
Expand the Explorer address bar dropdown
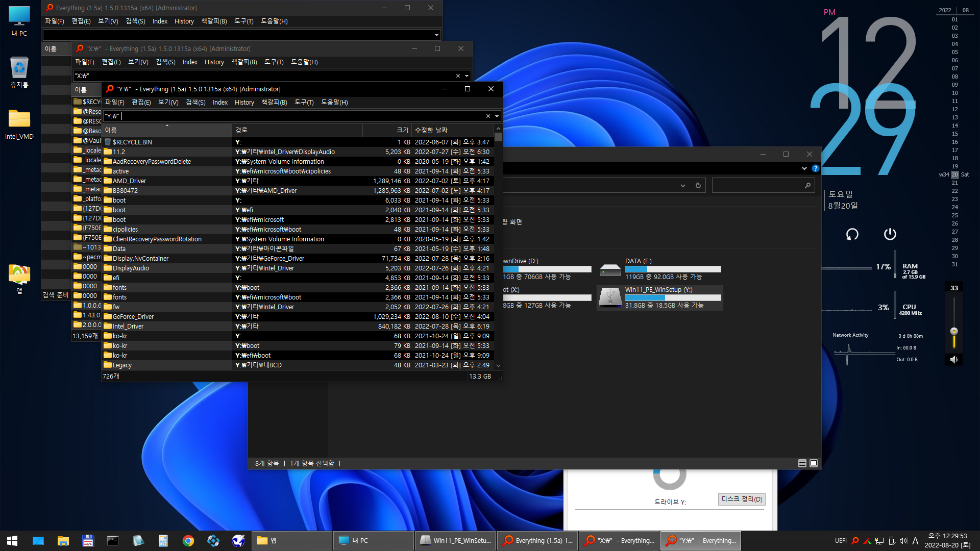(682, 185)
